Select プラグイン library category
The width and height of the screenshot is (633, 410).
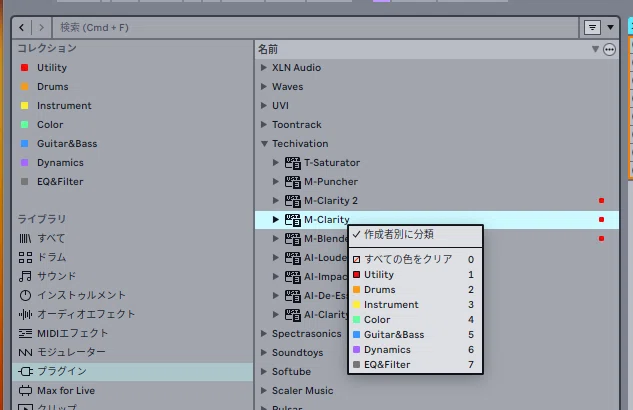(x=132, y=371)
